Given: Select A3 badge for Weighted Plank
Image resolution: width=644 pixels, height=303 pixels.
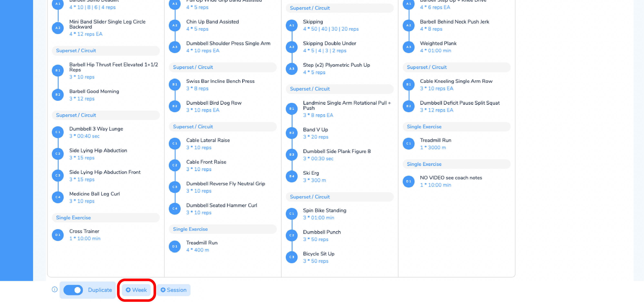Looking at the screenshot, I should pyautogui.click(x=409, y=47).
